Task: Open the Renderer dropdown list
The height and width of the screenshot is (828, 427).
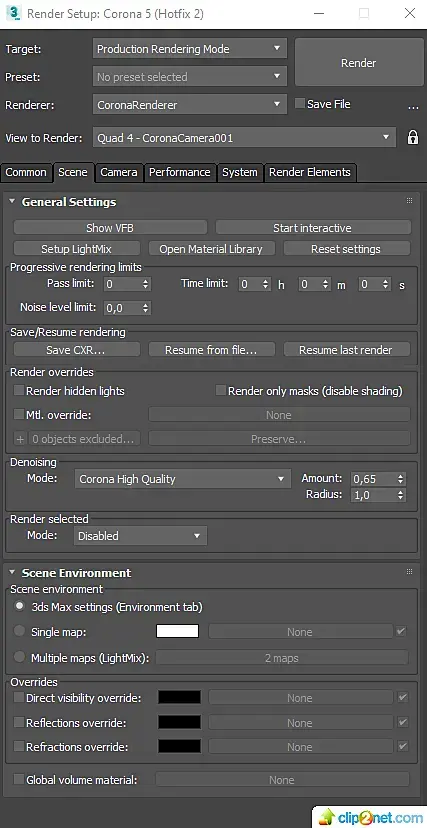Action: pos(189,105)
